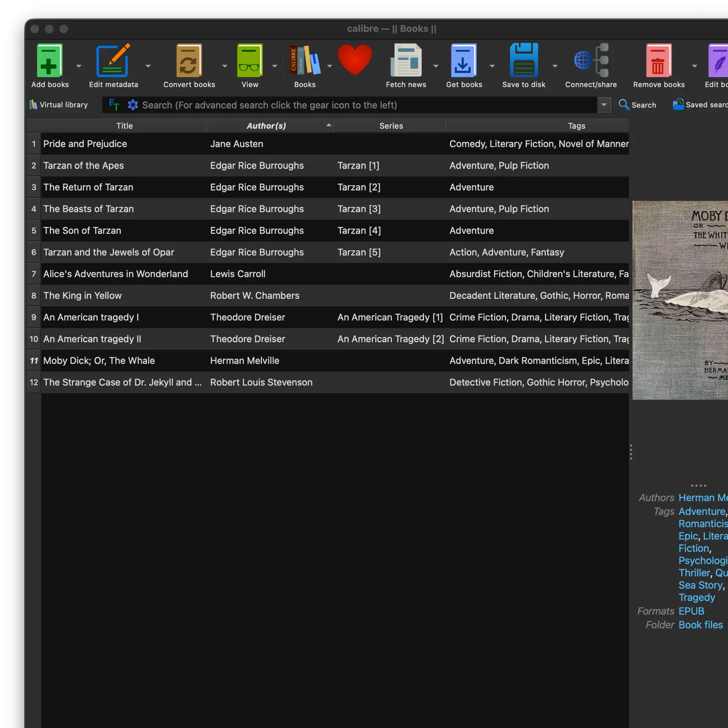Click the Virtual library button

point(59,105)
